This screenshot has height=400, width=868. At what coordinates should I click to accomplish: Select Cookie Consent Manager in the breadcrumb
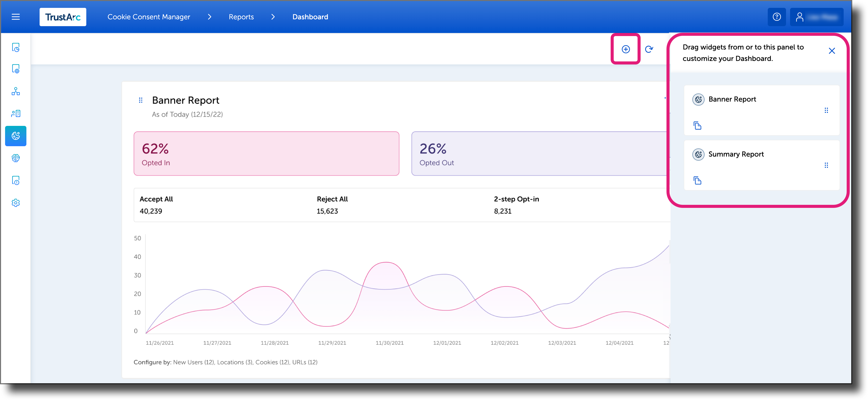tap(148, 16)
